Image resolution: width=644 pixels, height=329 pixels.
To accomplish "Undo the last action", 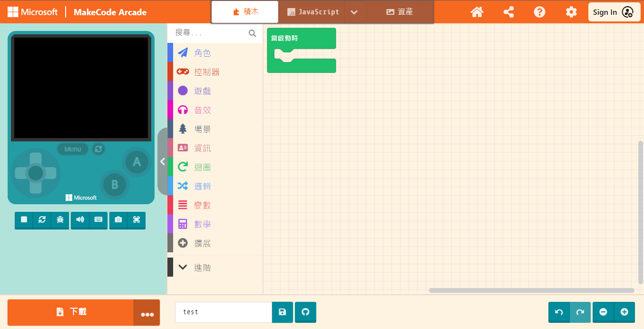I will click(x=559, y=312).
